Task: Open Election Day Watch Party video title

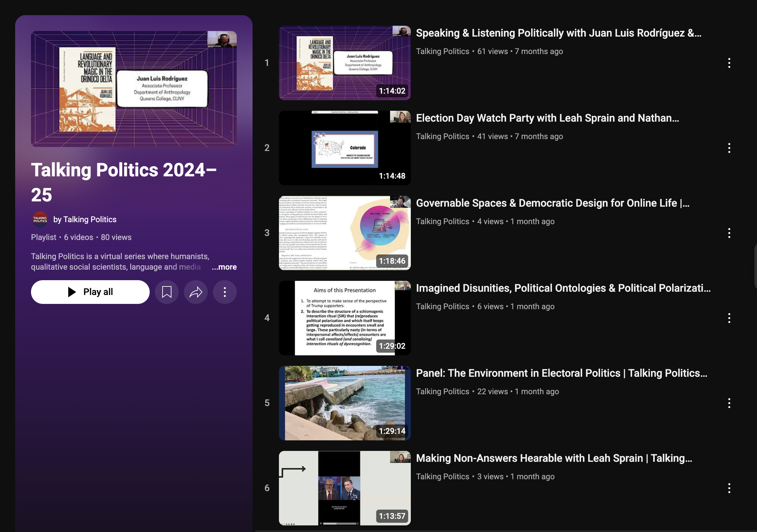Action: pos(547,118)
